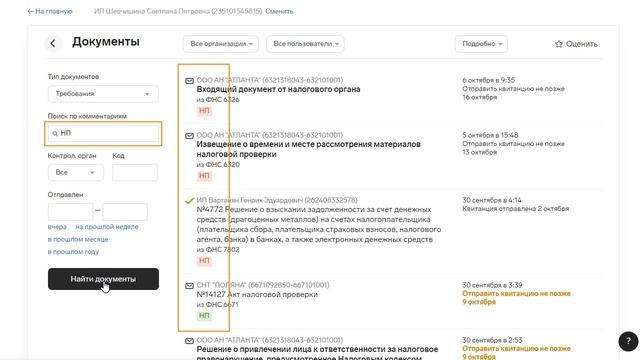Screen dimensions: 640x360
Task: Open Решение о привлечении лица к ответственности
Action: (318, 353)
